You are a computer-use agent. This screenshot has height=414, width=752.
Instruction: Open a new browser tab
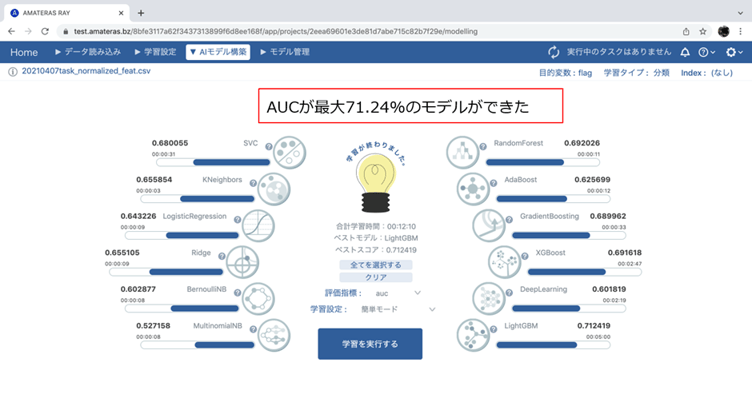pyautogui.click(x=141, y=13)
